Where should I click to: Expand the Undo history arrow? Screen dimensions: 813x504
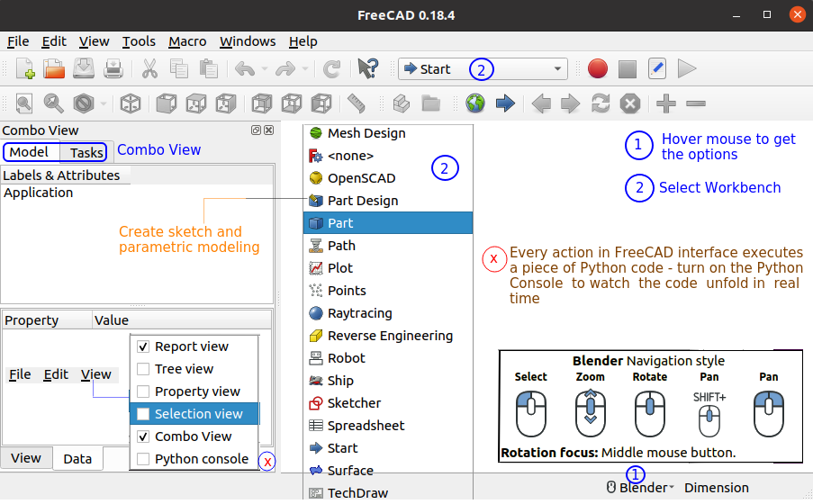click(x=265, y=69)
